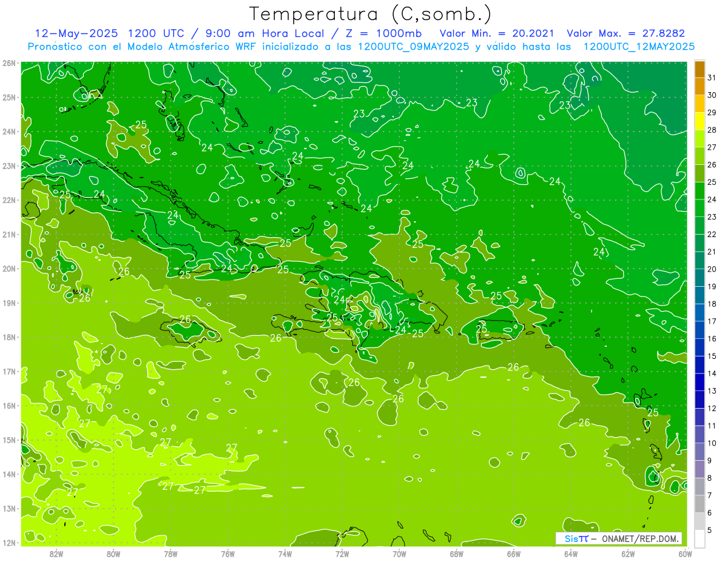Click the '82W' longitude axis label
The width and height of the screenshot is (728, 562).
coord(56,554)
